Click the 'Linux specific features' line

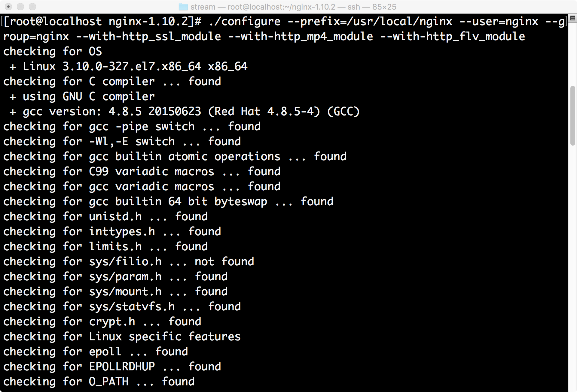pyautogui.click(x=122, y=337)
